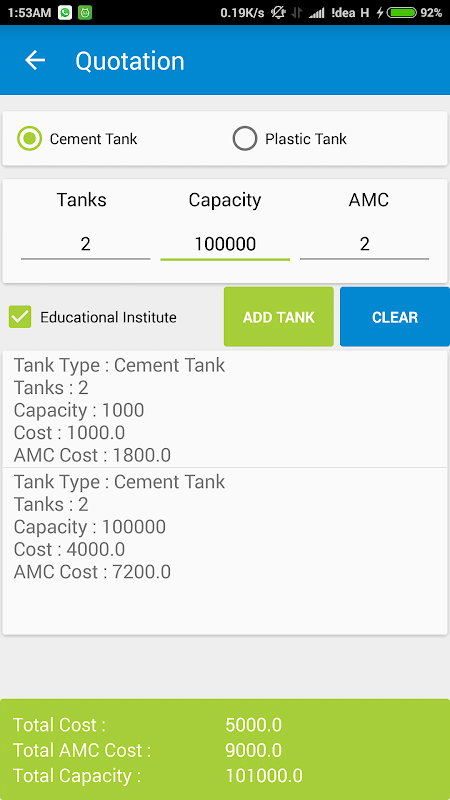The image size is (450, 800).
Task: Focus the Tanks number input field
Action: tap(85, 244)
